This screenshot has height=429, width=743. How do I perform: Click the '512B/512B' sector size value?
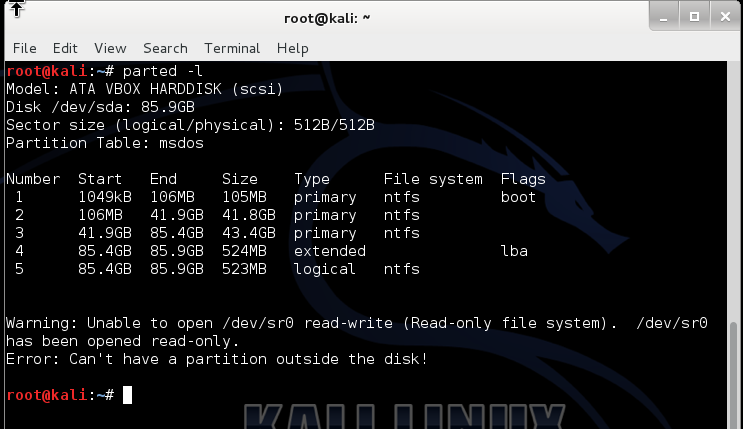(x=334, y=125)
